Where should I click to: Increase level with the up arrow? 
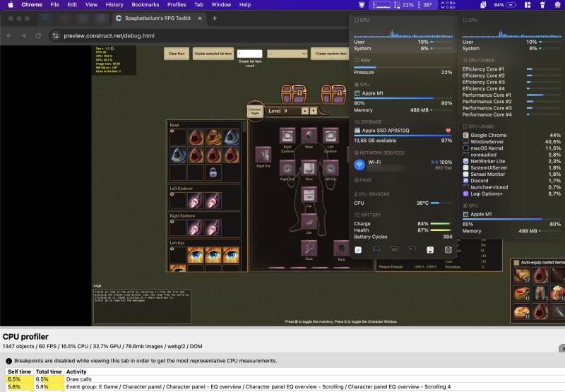pyautogui.click(x=304, y=111)
